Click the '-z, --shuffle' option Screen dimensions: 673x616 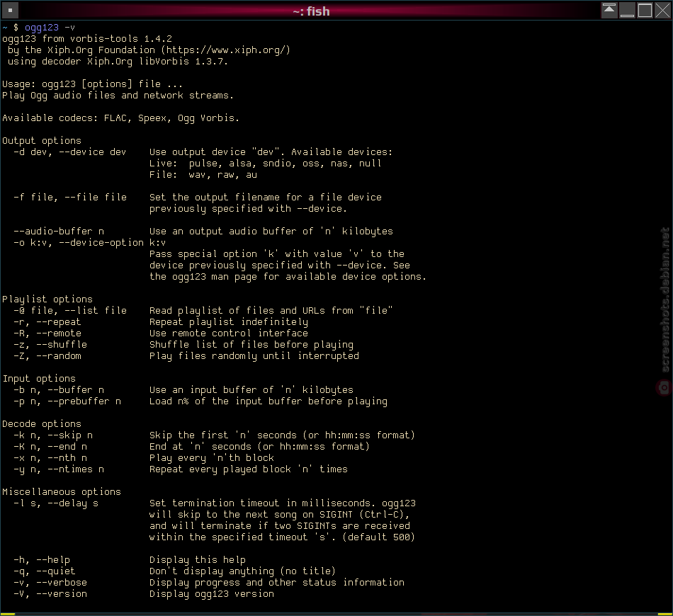tap(50, 345)
